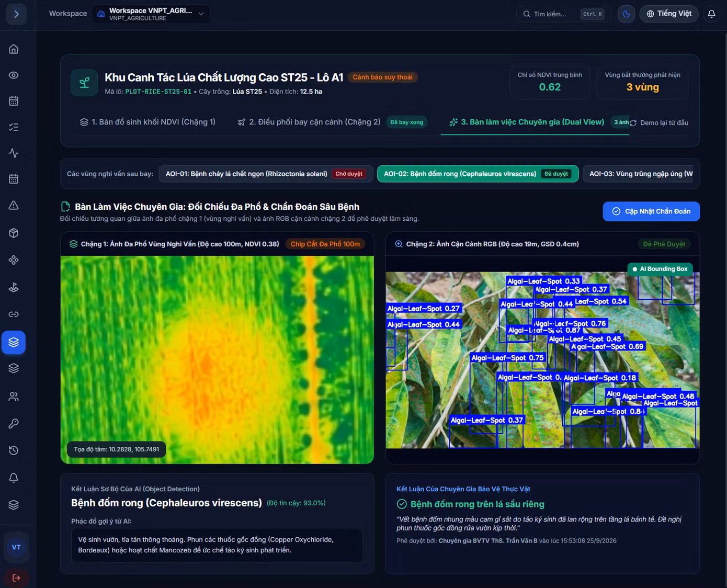Image resolution: width=727 pixels, height=588 pixels.
Task: Open the users icon in sidebar
Action: pyautogui.click(x=14, y=397)
